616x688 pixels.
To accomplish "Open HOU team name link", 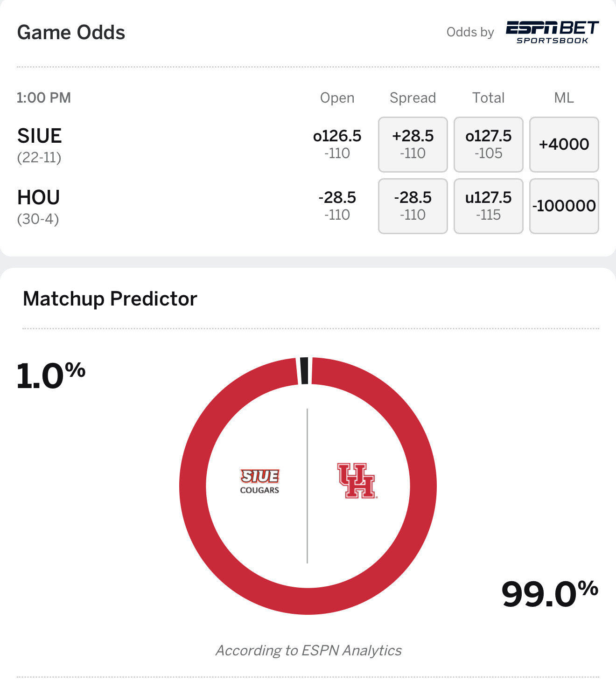I will tap(38, 198).
